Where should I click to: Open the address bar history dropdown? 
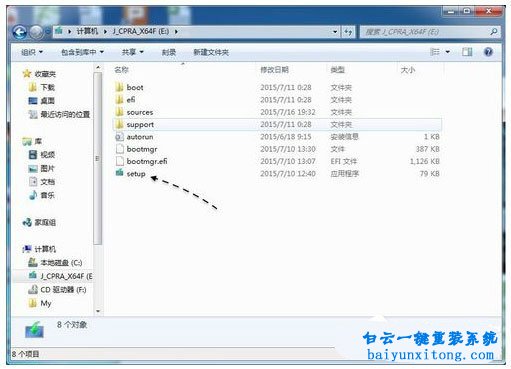[x=335, y=32]
